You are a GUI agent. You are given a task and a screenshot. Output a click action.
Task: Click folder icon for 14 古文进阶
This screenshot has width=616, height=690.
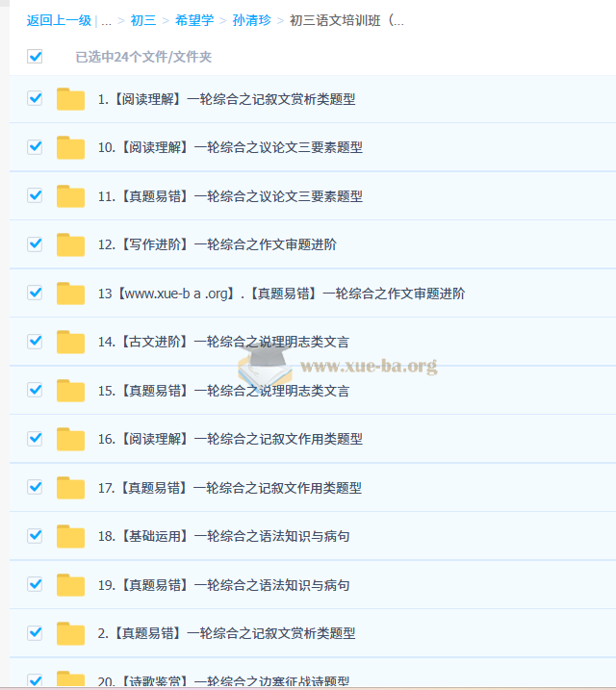tap(70, 342)
